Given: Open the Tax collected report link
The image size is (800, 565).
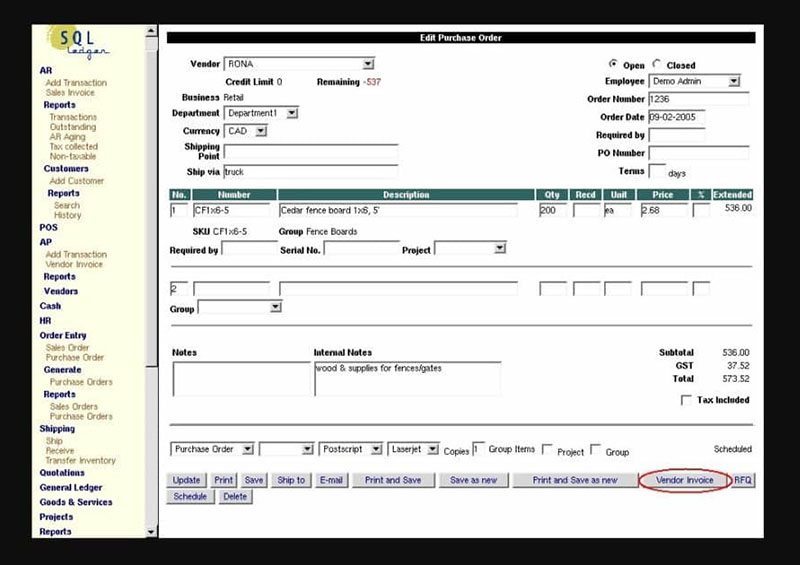Looking at the screenshot, I should [73, 146].
